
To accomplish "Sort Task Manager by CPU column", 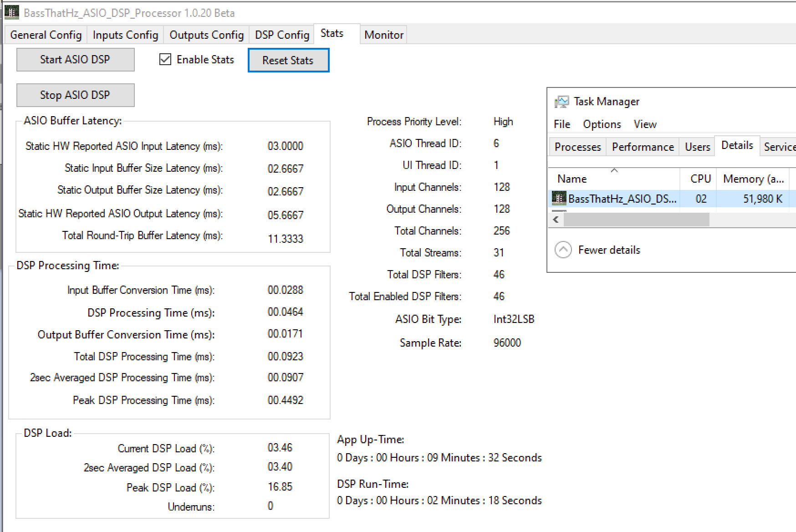I will pyautogui.click(x=698, y=179).
